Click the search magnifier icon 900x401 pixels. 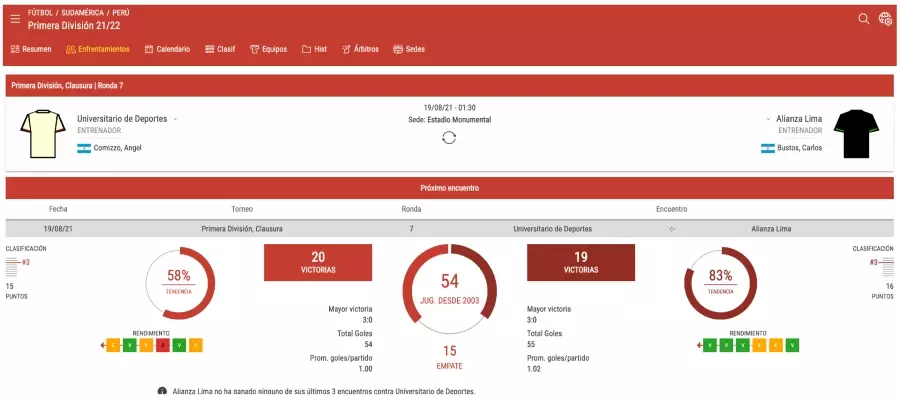coord(863,19)
